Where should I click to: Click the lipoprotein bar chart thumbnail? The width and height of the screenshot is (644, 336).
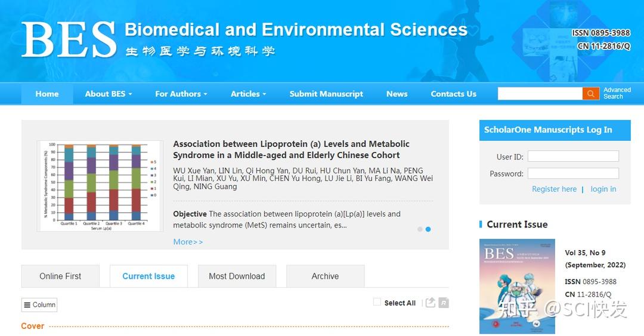pos(100,186)
